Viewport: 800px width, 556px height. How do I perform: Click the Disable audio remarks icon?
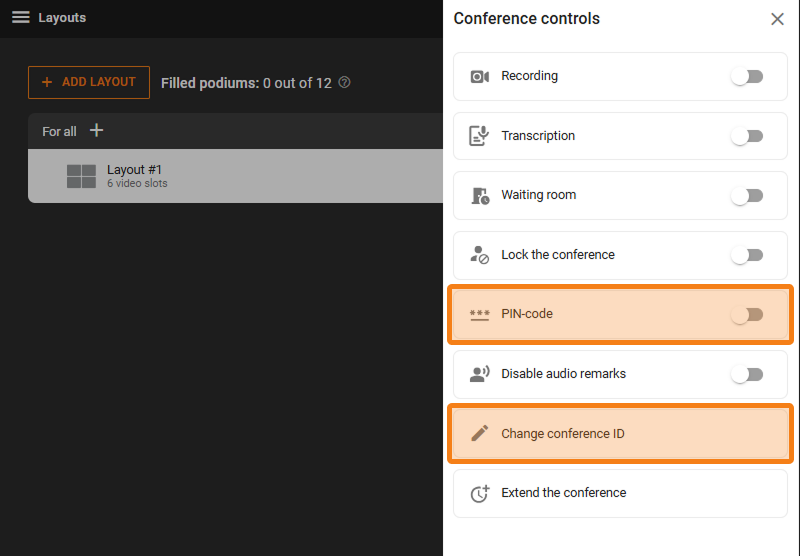tap(479, 374)
